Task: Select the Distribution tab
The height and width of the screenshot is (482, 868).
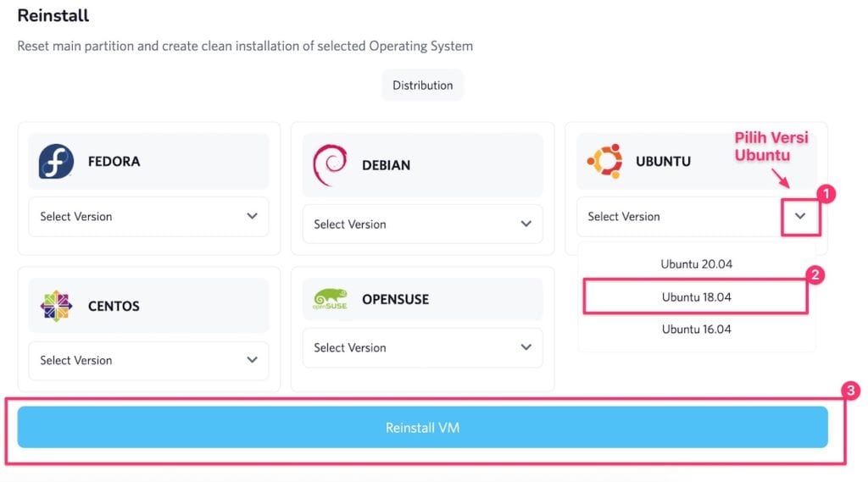Action: click(422, 86)
